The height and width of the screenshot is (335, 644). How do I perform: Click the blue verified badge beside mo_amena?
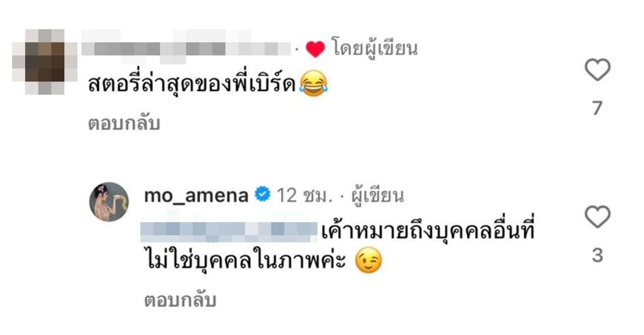[x=263, y=195]
